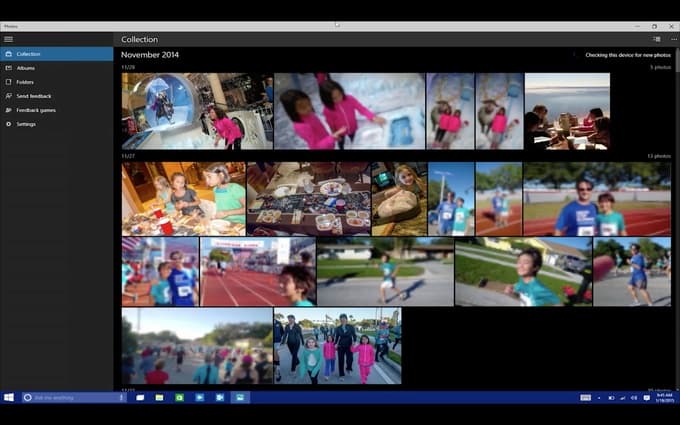This screenshot has width=680, height=425.
Task: Open blurry race crowd photo
Action: [x=197, y=346]
